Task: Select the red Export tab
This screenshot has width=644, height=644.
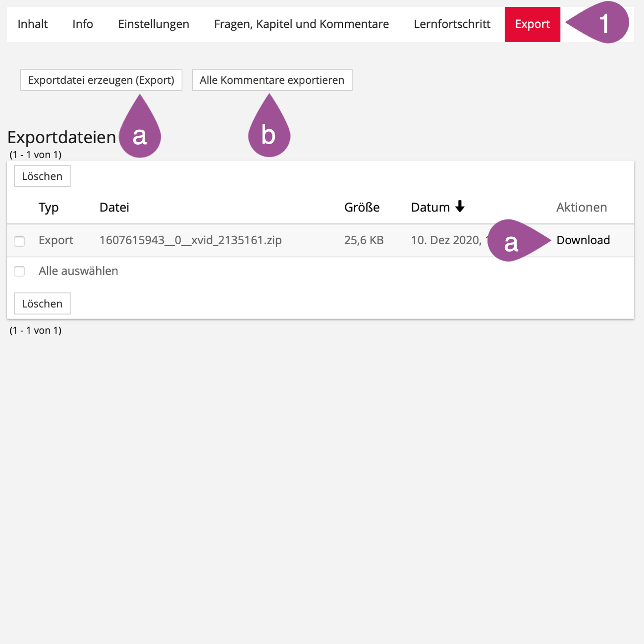Action: point(532,24)
